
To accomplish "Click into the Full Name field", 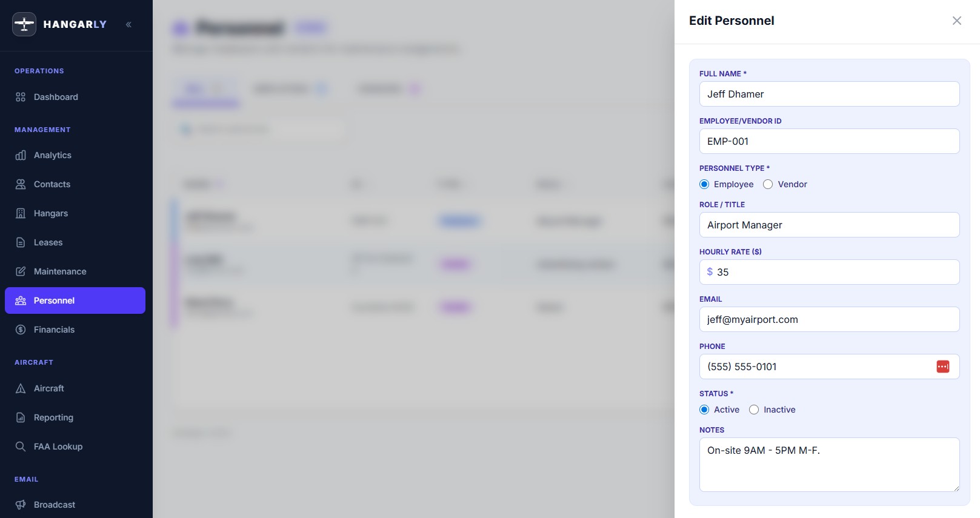I will [829, 94].
